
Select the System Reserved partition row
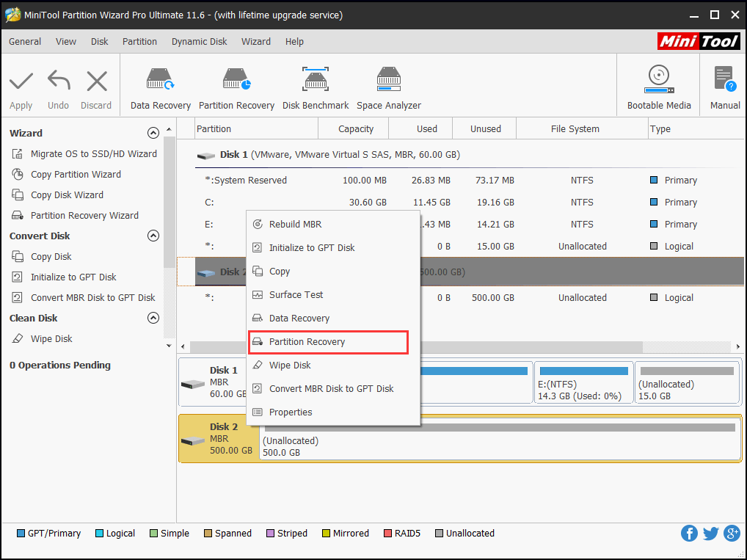(469, 180)
